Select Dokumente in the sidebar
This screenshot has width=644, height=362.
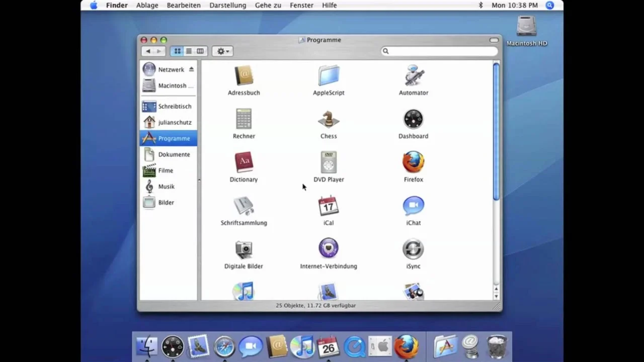pyautogui.click(x=168, y=154)
